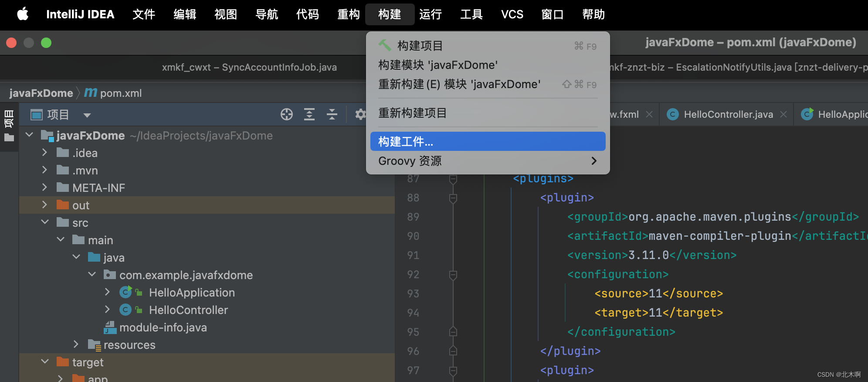868x382 pixels.
Task: Open the 重构 menu
Action: pyautogui.click(x=349, y=14)
